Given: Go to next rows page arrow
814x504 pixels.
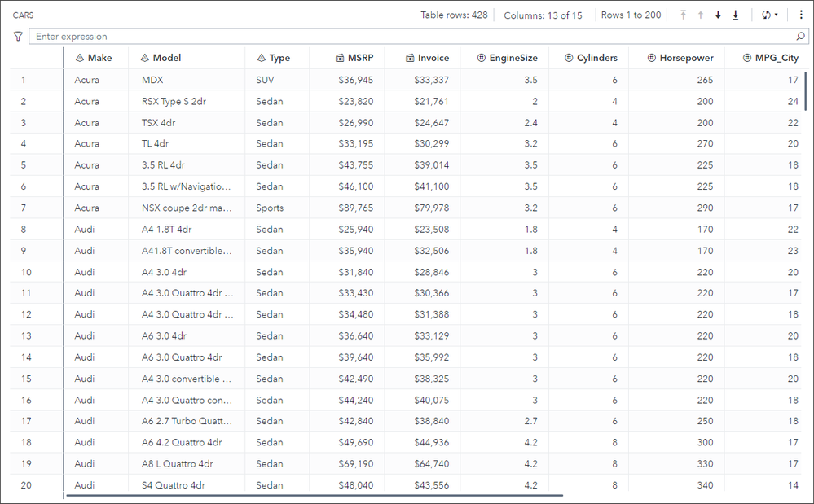Looking at the screenshot, I should click(x=718, y=15).
